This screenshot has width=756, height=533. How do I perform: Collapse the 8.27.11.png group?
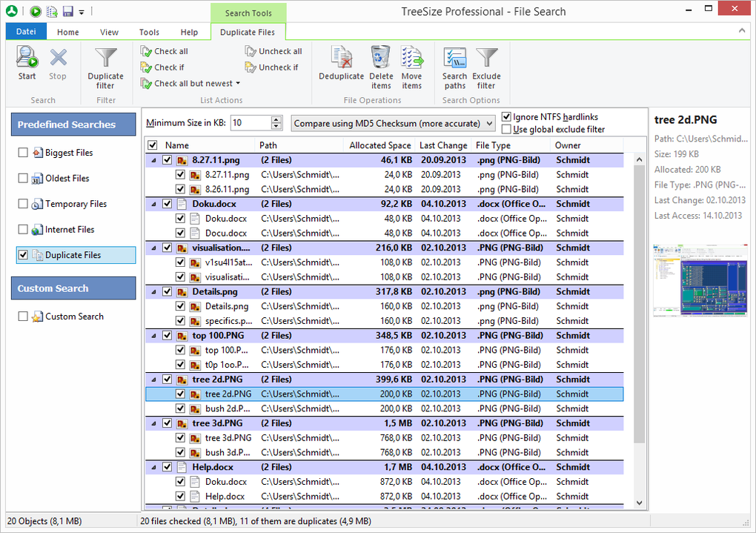[154, 160]
